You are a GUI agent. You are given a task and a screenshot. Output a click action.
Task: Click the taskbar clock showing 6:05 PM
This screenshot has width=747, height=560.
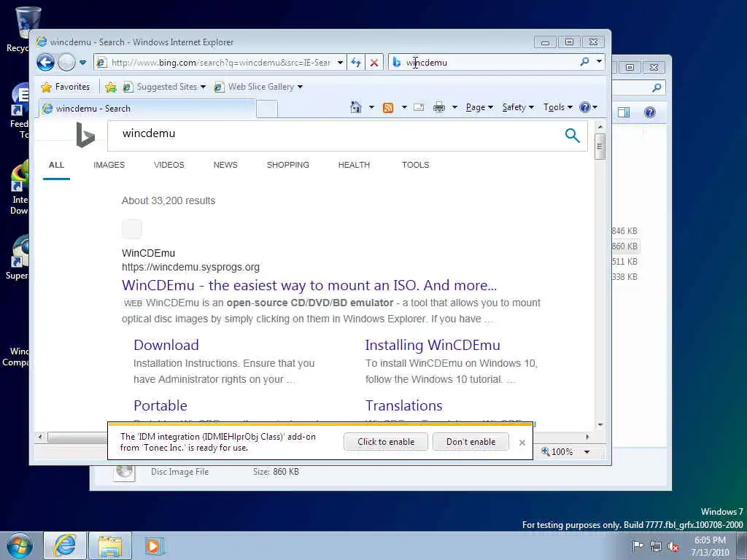pyautogui.click(x=710, y=546)
